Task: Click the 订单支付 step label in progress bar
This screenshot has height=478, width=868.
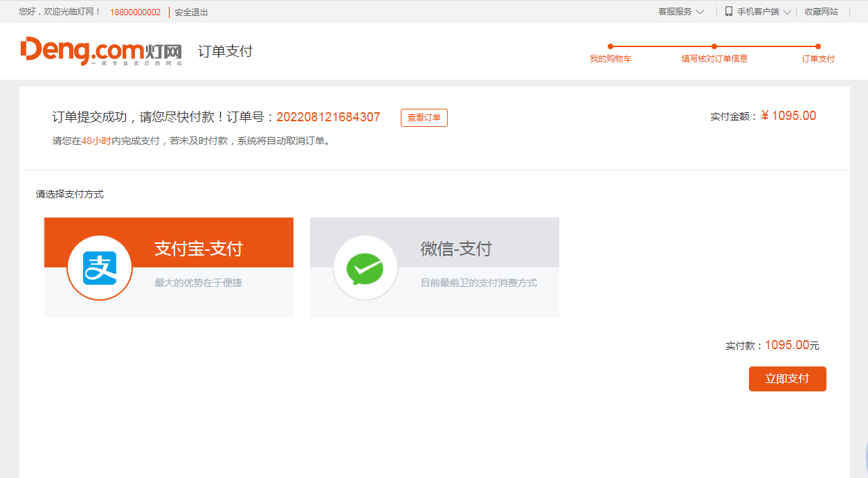Action: click(818, 59)
